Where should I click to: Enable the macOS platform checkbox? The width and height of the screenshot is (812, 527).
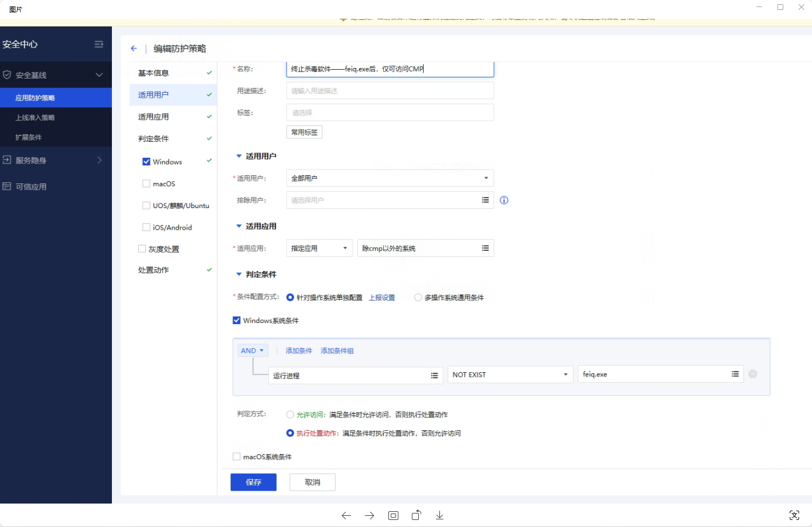tap(146, 183)
